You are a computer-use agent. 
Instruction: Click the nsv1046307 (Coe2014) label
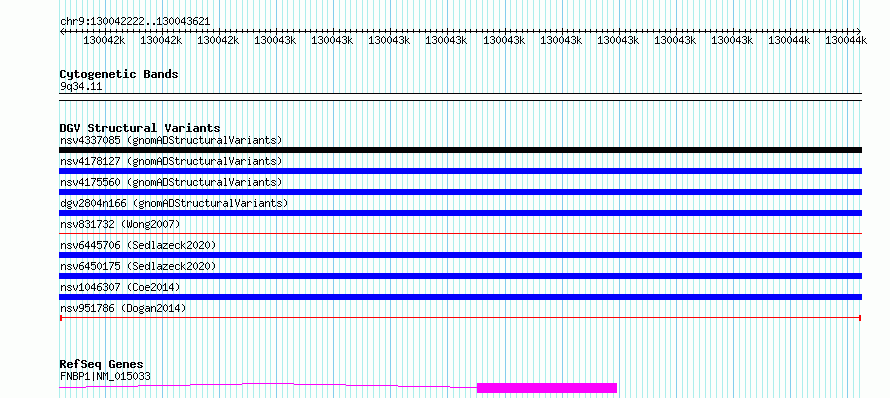click(x=120, y=287)
